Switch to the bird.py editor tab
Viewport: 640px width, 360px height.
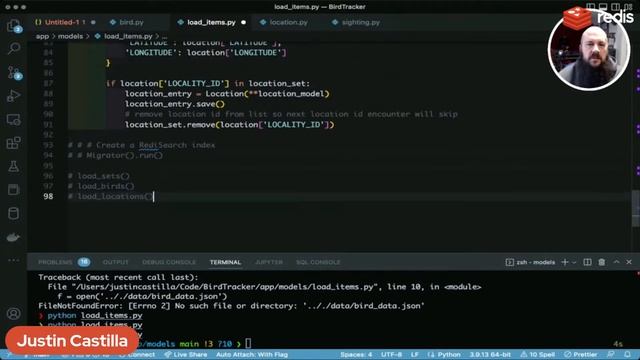point(131,22)
